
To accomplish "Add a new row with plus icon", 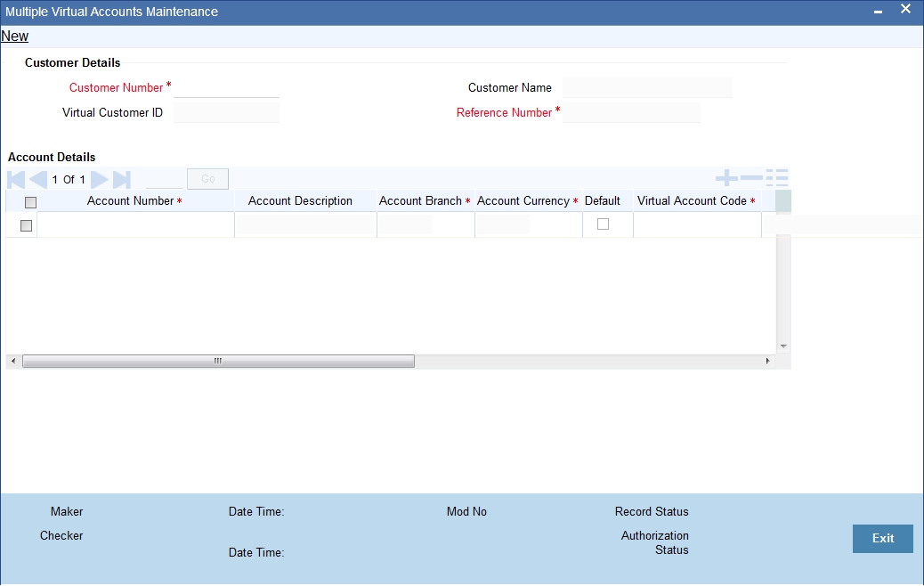I will pos(726,177).
